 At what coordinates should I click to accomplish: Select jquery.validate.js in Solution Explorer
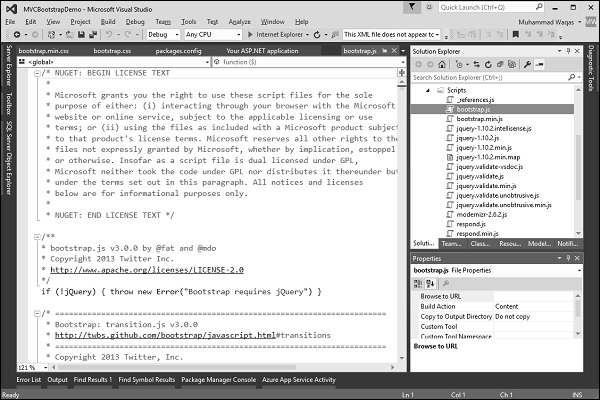pyautogui.click(x=480, y=176)
